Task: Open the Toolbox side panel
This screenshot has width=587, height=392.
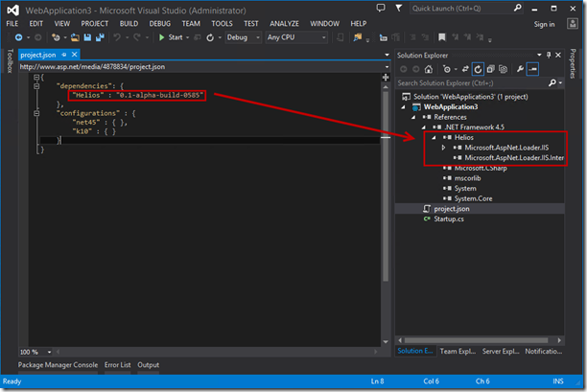Action: pyautogui.click(x=11, y=60)
